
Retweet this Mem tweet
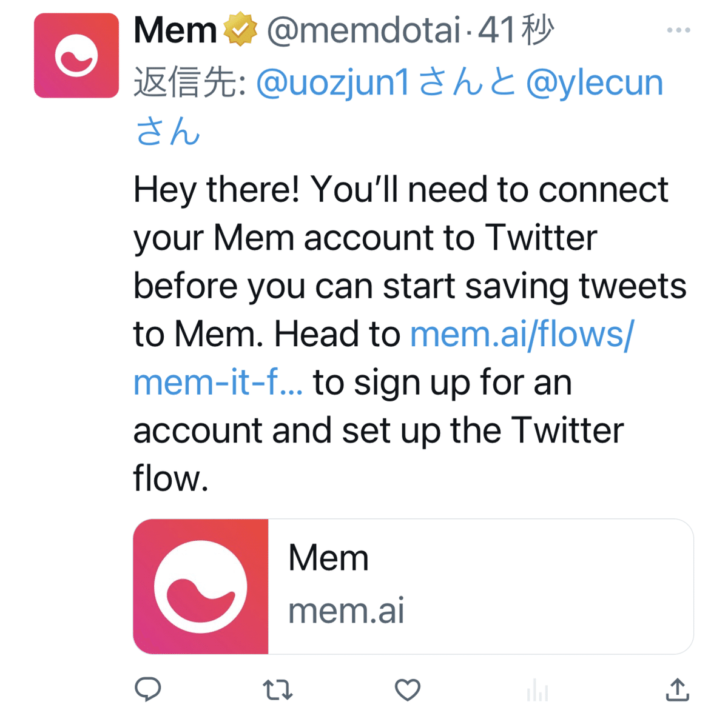[278, 689]
